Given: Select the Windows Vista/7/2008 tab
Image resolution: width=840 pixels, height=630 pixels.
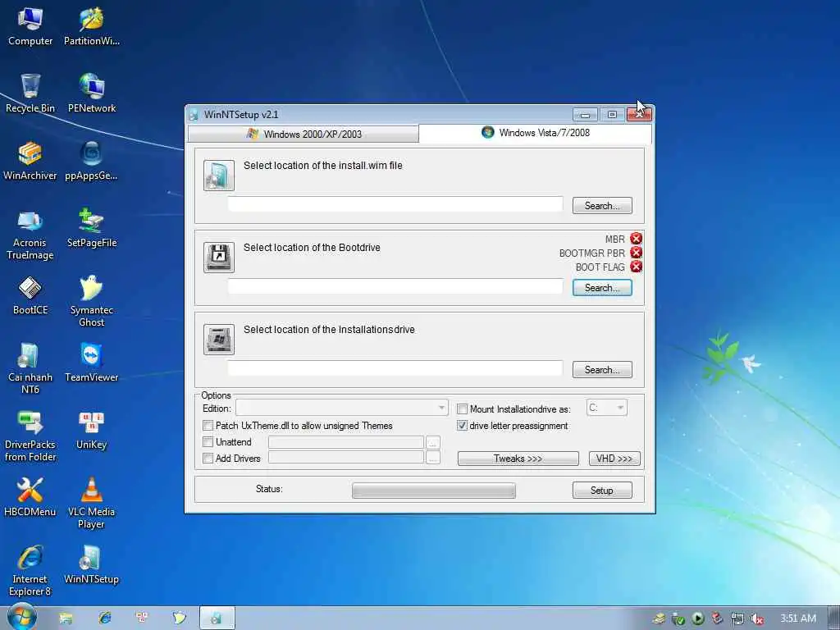Looking at the screenshot, I should click(x=535, y=133).
